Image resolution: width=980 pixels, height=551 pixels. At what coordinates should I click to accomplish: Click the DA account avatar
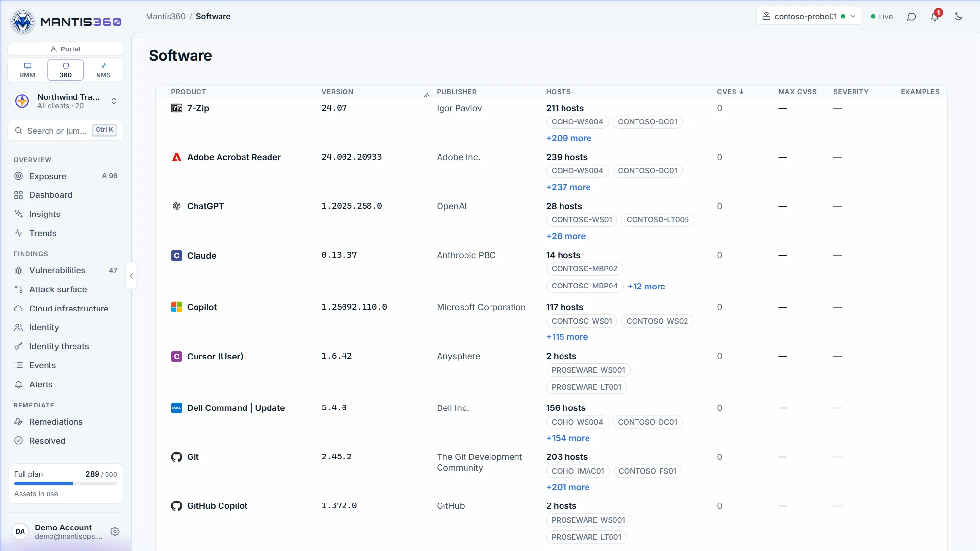(x=20, y=531)
